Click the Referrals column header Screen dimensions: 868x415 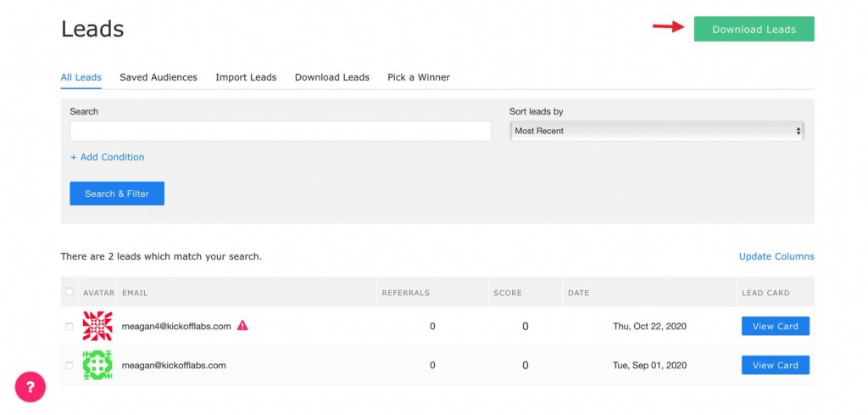[x=406, y=293]
